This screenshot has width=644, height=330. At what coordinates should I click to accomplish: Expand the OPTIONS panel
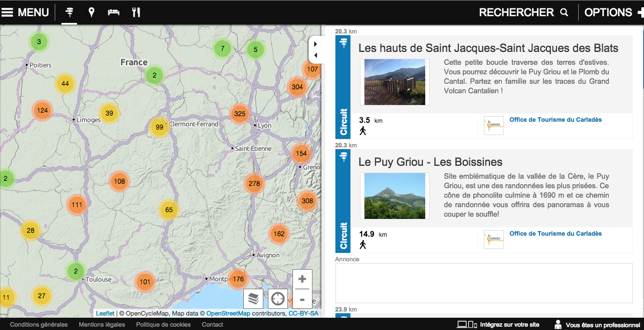(x=613, y=12)
